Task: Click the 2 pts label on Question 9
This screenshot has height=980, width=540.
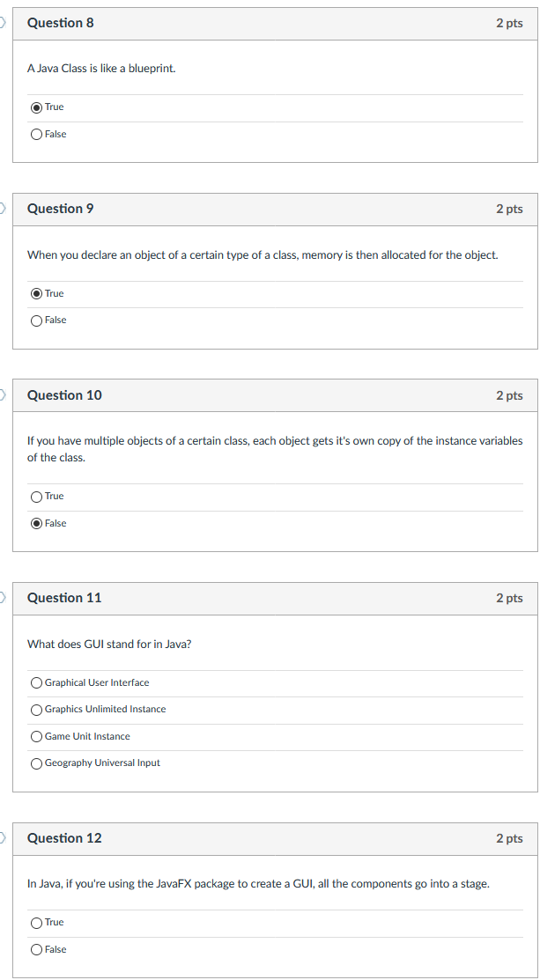Action: (508, 209)
